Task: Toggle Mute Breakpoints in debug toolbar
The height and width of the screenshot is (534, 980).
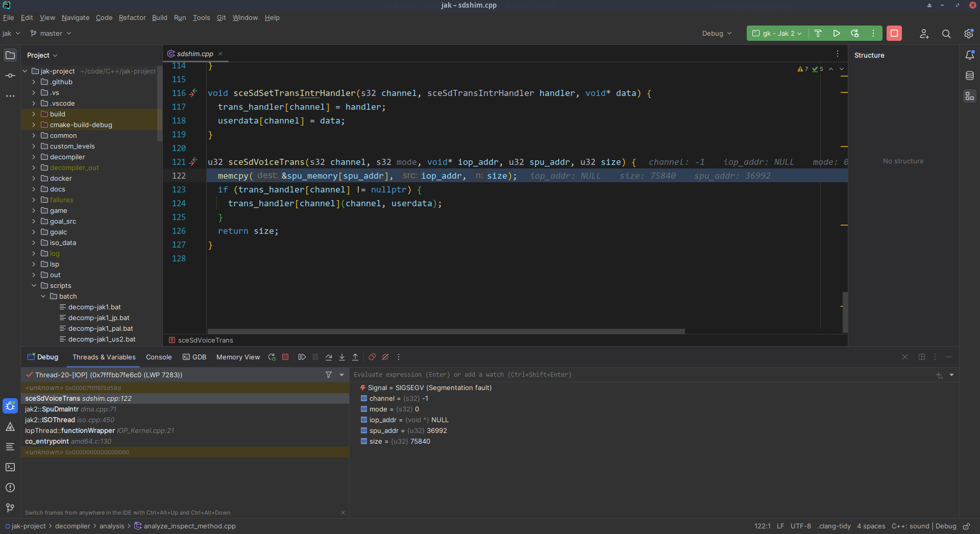Action: tap(385, 357)
